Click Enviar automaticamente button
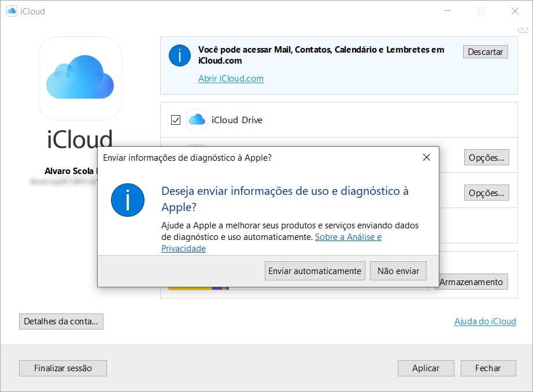The image size is (533, 392). pyautogui.click(x=314, y=271)
